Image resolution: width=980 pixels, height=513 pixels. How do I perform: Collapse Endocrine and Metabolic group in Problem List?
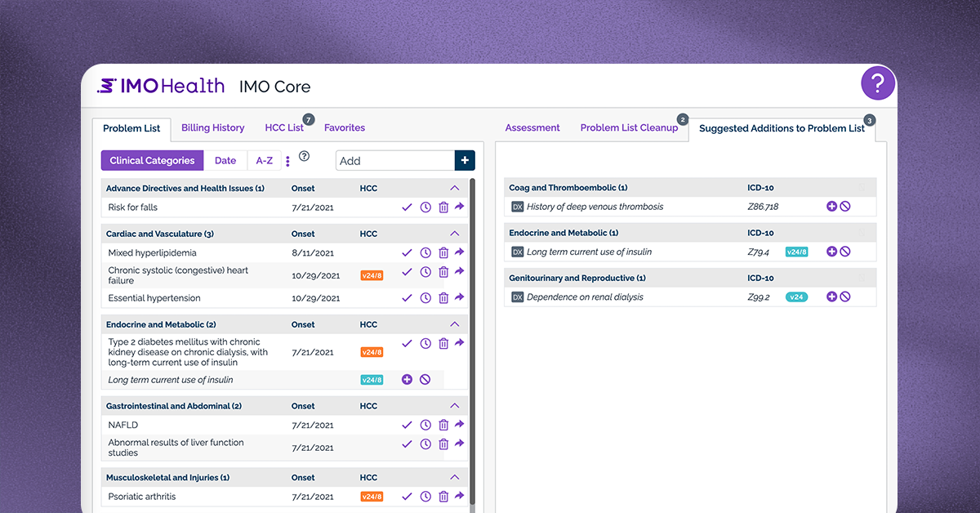455,325
